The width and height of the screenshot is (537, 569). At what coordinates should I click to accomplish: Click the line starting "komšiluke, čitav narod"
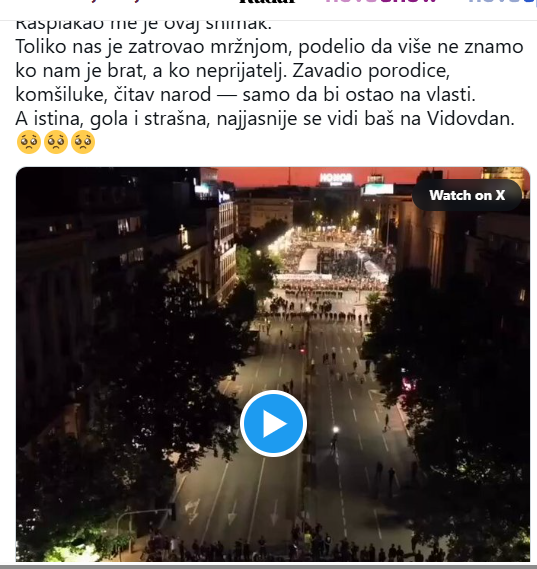pyautogui.click(x=245, y=95)
